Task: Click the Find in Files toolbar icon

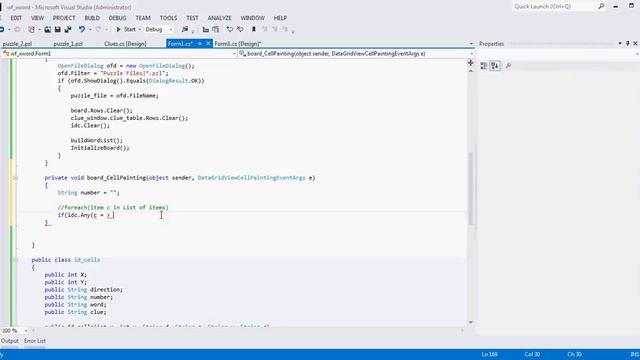Action: tap(185, 29)
